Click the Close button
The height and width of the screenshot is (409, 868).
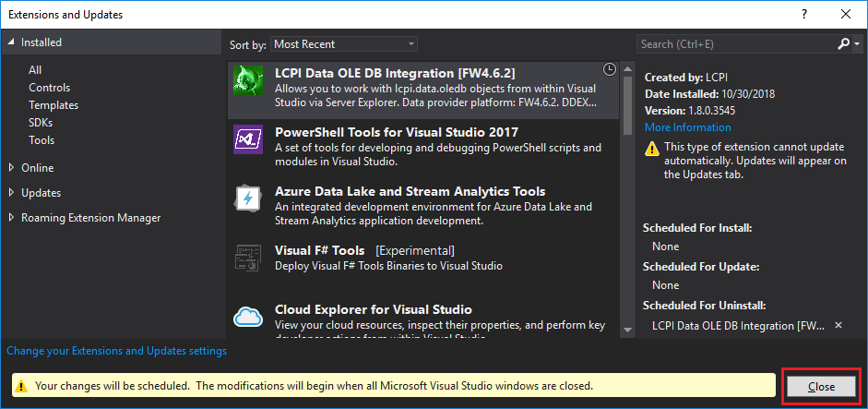822,386
